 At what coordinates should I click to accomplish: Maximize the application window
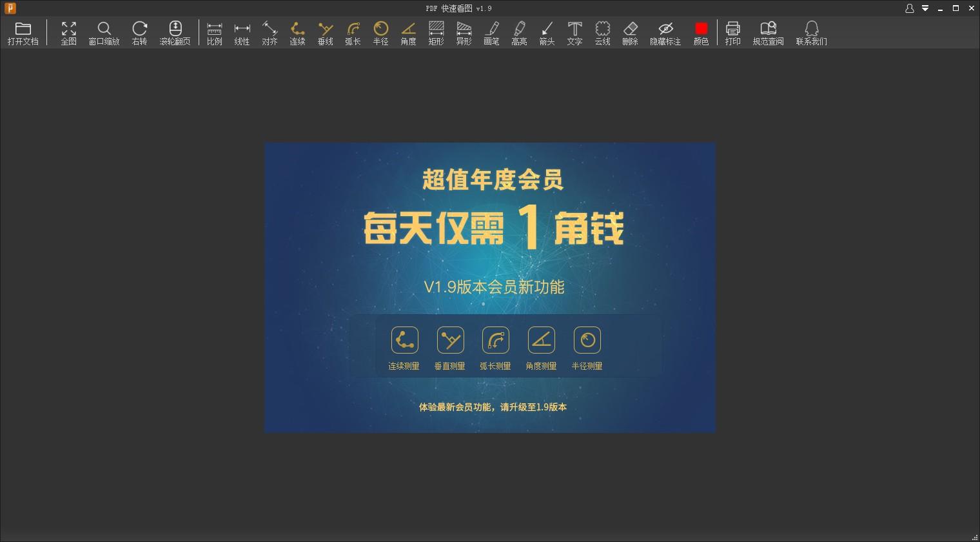click(956, 8)
